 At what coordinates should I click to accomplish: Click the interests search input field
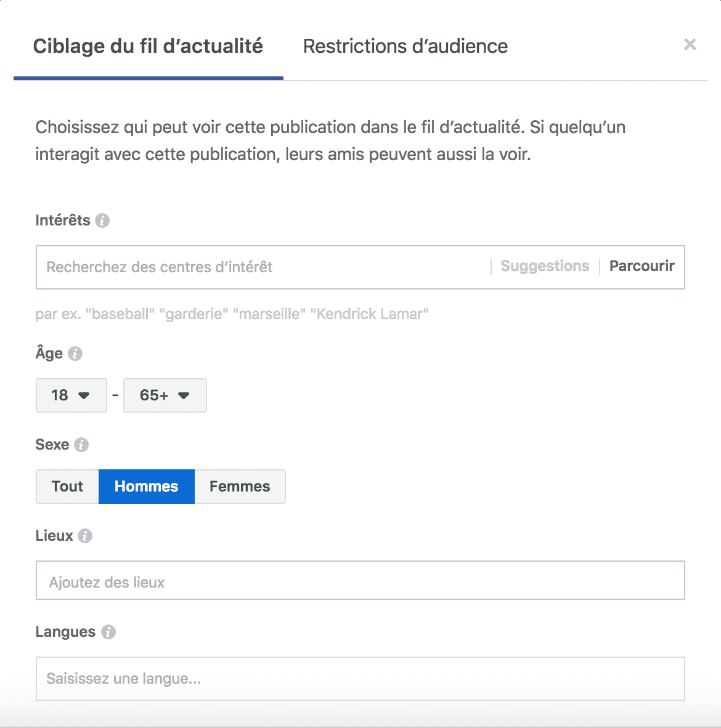259,267
